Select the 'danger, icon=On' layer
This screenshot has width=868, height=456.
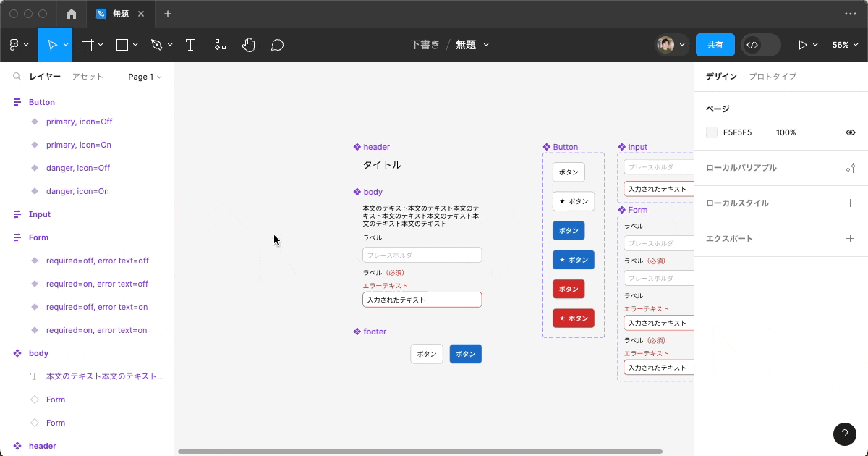77,191
